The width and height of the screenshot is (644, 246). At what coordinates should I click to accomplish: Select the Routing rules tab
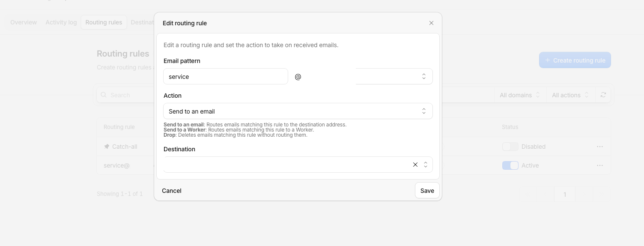(x=104, y=22)
